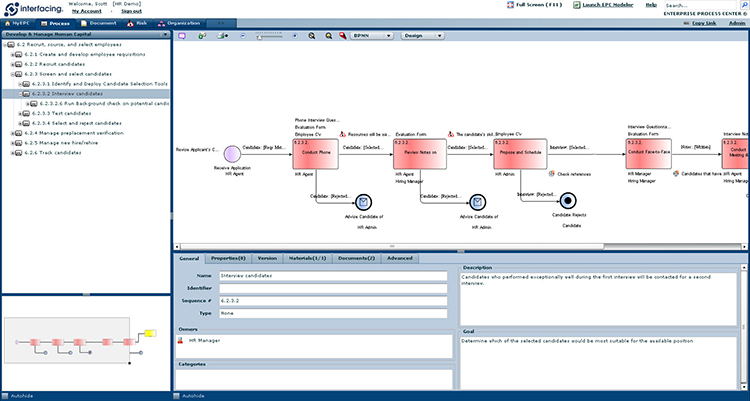This screenshot has width=750, height=401.
Task: Switch to Advanced tab
Action: point(399,258)
